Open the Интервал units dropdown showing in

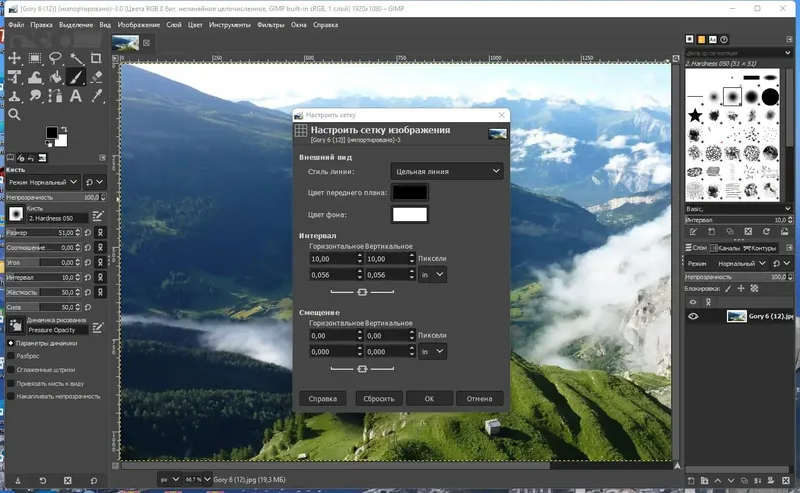433,274
